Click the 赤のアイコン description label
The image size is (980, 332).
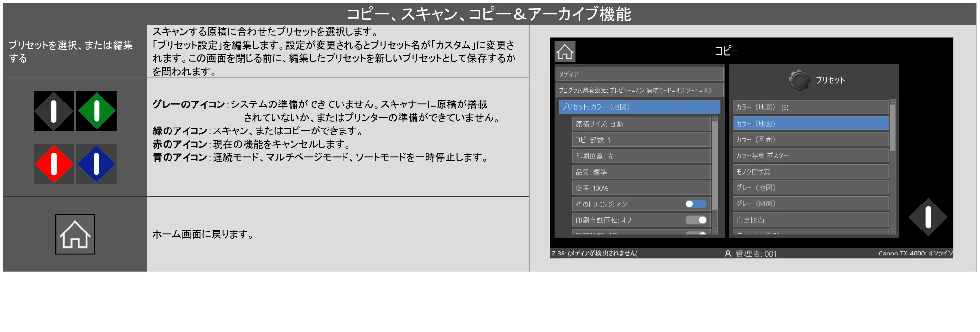180,144
